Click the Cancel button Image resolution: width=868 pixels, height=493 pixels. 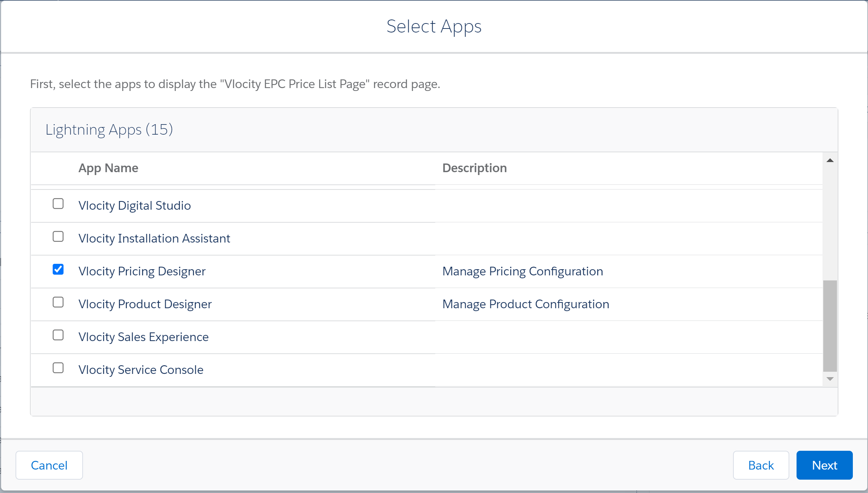(x=49, y=465)
